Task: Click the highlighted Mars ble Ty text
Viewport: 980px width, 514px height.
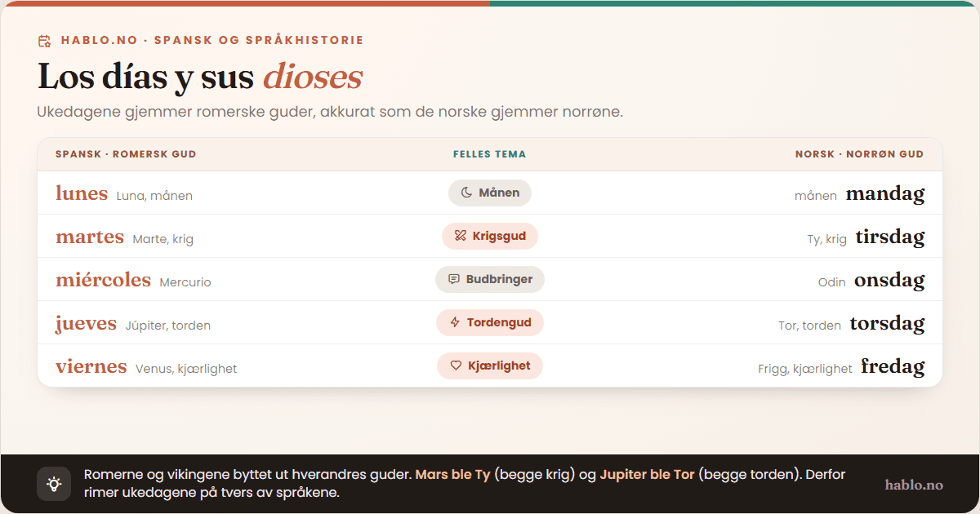Action: tap(452, 475)
